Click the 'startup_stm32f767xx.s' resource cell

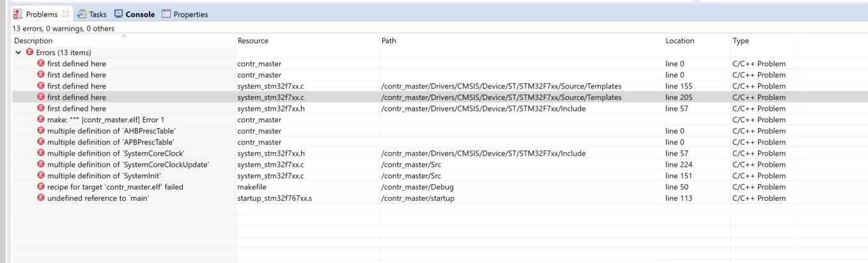(275, 198)
